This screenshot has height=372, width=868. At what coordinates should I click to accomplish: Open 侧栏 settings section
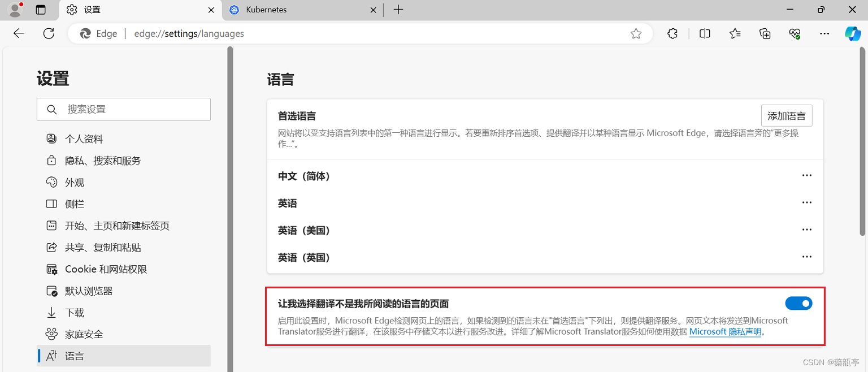point(123,204)
